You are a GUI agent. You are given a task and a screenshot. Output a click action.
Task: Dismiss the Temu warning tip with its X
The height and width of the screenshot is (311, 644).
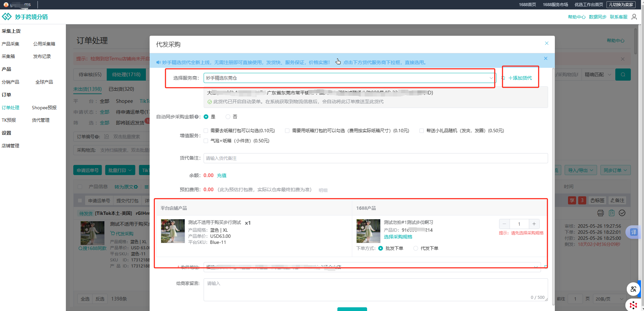point(622,59)
